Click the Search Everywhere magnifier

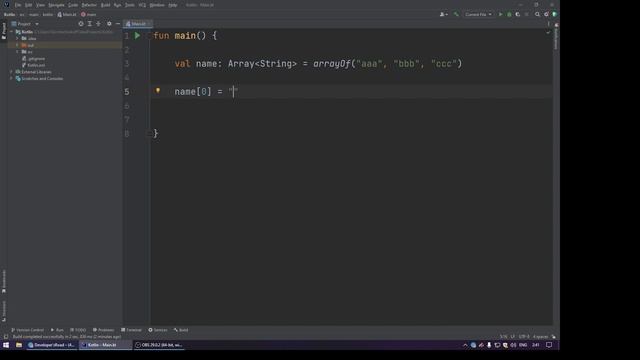point(537,14)
